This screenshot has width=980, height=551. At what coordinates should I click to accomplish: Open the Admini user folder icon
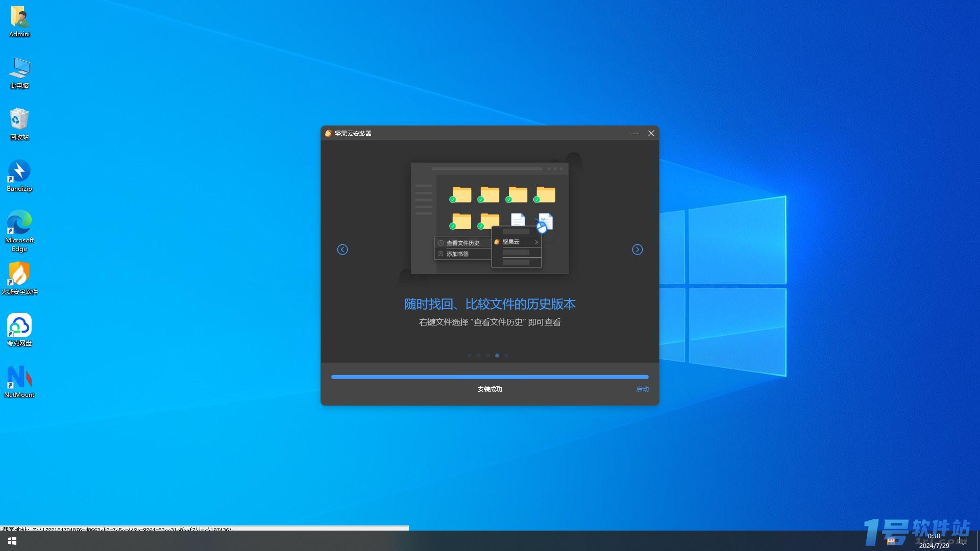pyautogui.click(x=19, y=22)
